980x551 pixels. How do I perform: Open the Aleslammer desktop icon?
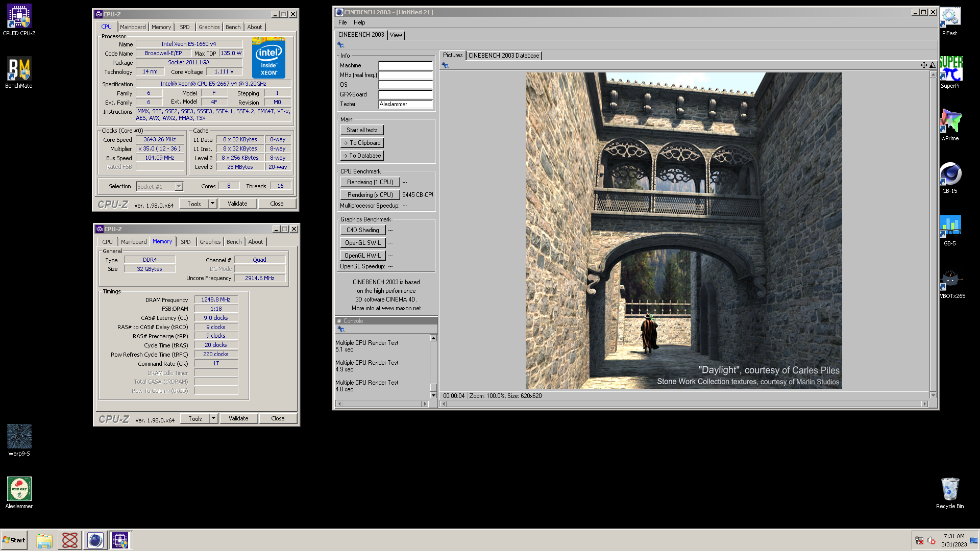tap(19, 493)
